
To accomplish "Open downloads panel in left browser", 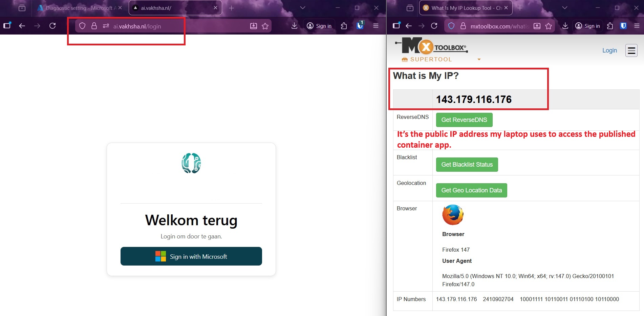I will (294, 26).
